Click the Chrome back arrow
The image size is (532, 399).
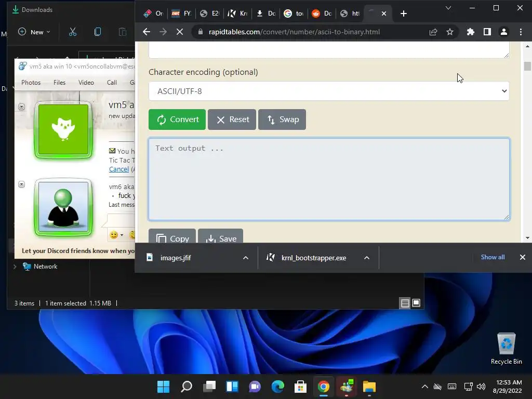pos(147,32)
